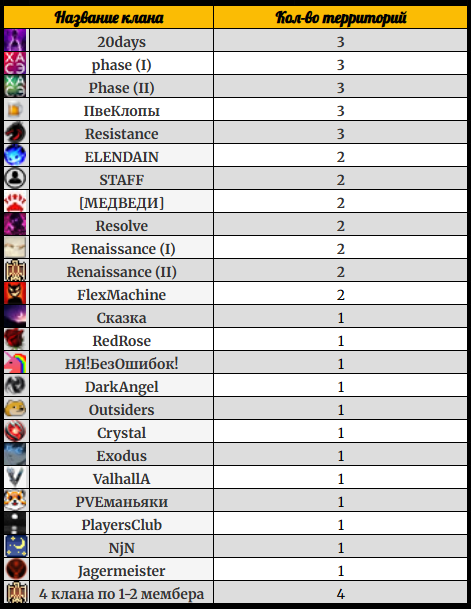Click the territory count for phase (I)
Image resolution: width=471 pixels, height=609 pixels.
point(341,64)
